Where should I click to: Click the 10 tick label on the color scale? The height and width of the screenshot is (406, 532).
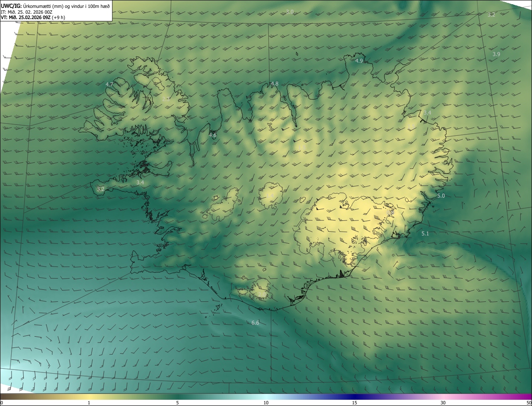(x=266, y=403)
